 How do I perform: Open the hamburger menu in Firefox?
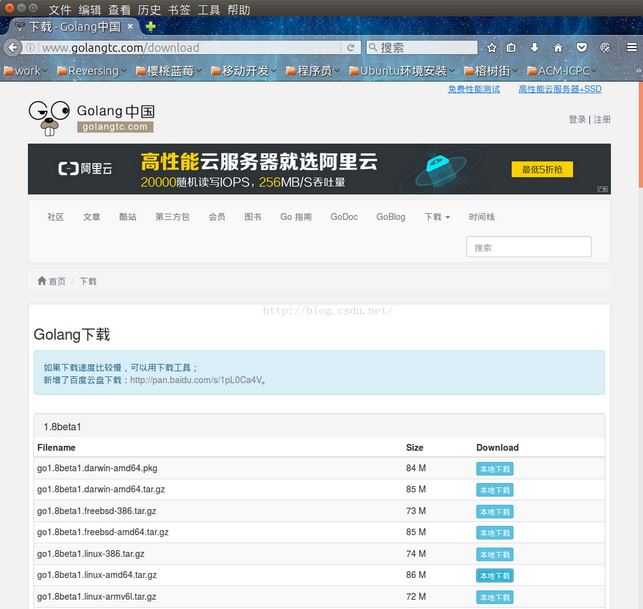[x=632, y=48]
